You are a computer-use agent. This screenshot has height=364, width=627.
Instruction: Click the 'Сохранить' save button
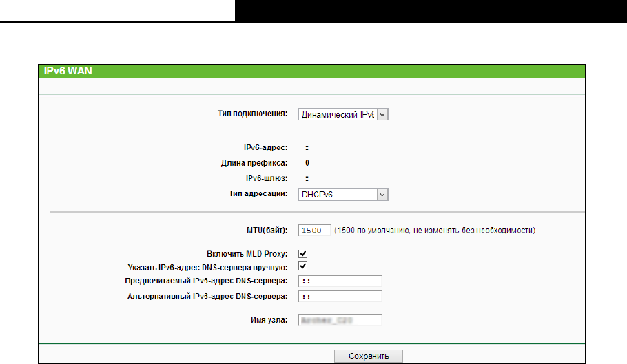369,356
